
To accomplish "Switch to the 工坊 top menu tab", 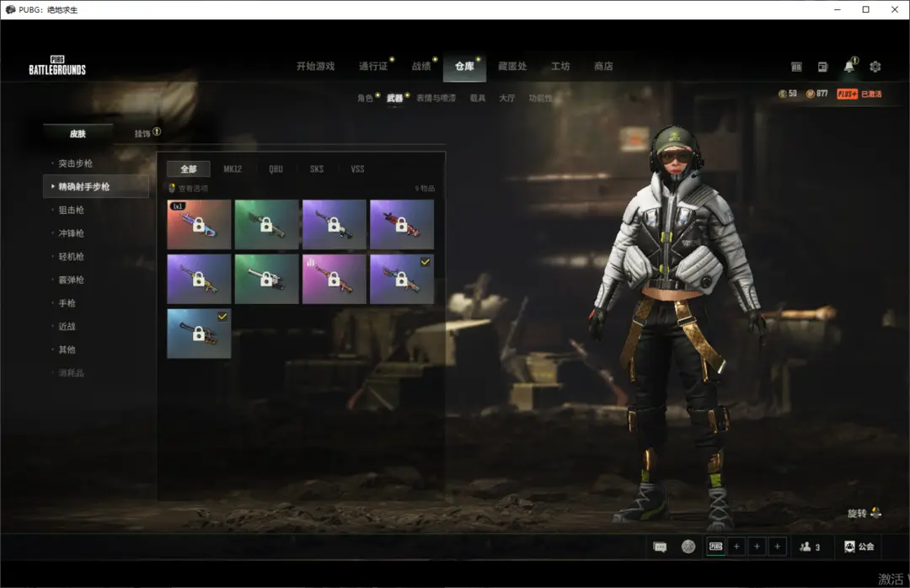I will [x=560, y=67].
